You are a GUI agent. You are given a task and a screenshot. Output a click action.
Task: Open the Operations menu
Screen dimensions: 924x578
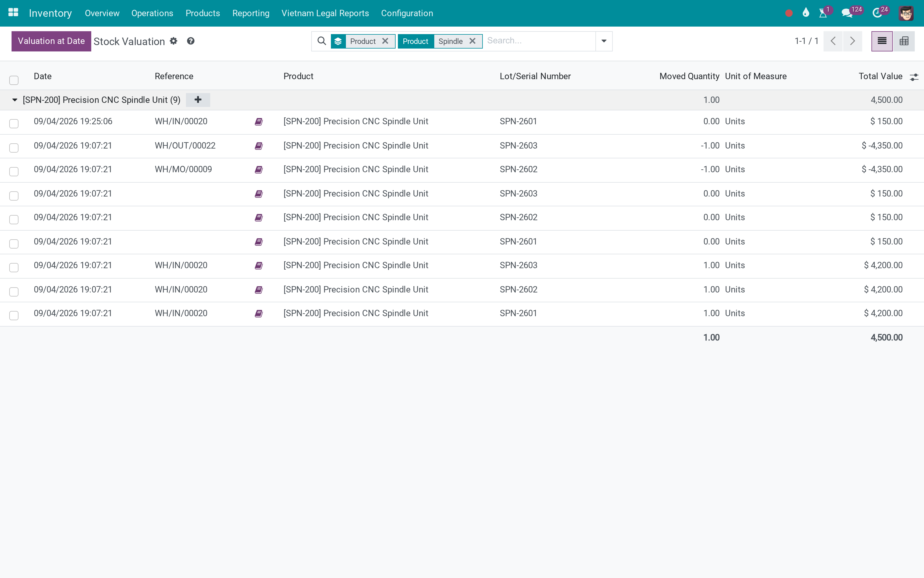[x=152, y=13]
